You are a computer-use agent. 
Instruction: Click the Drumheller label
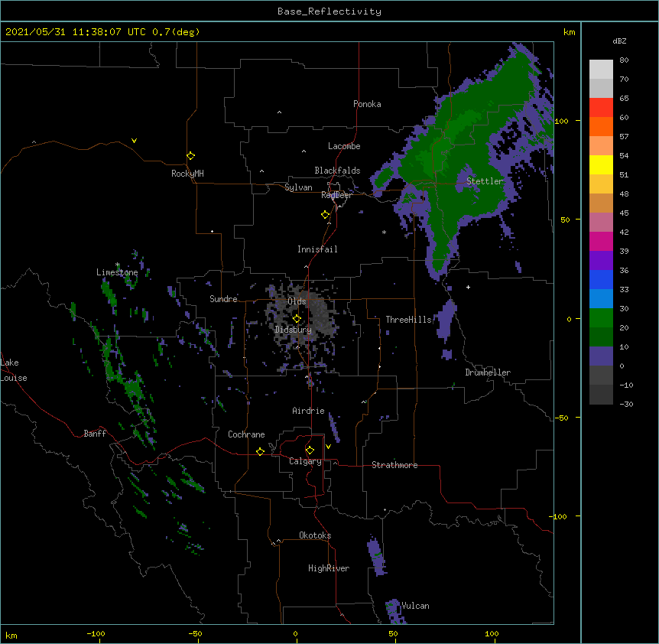tap(488, 372)
